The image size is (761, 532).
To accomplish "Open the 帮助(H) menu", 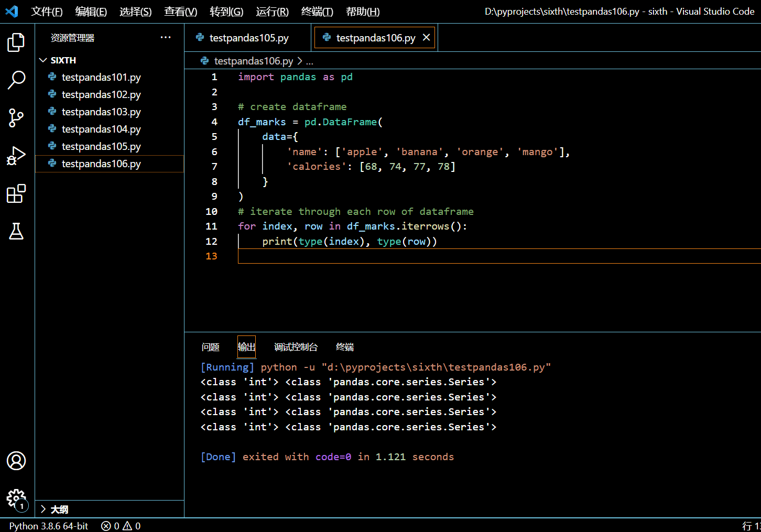I will 363,12.
